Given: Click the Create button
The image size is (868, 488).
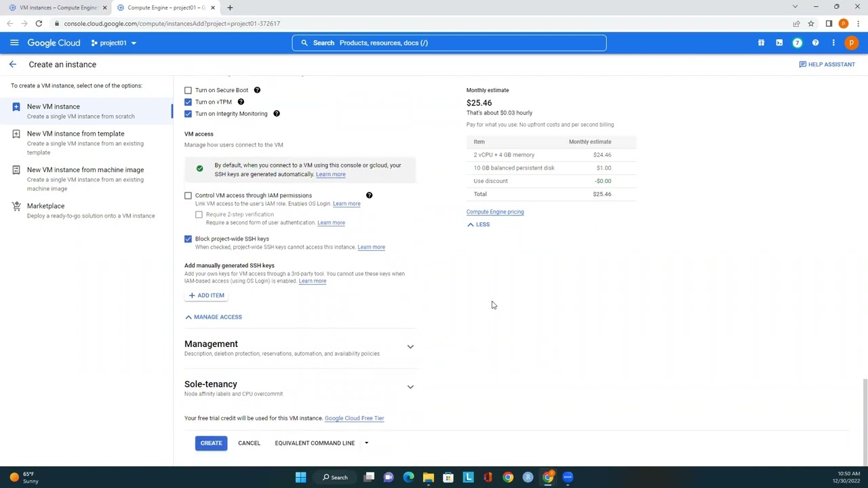Looking at the screenshot, I should click(x=211, y=443).
